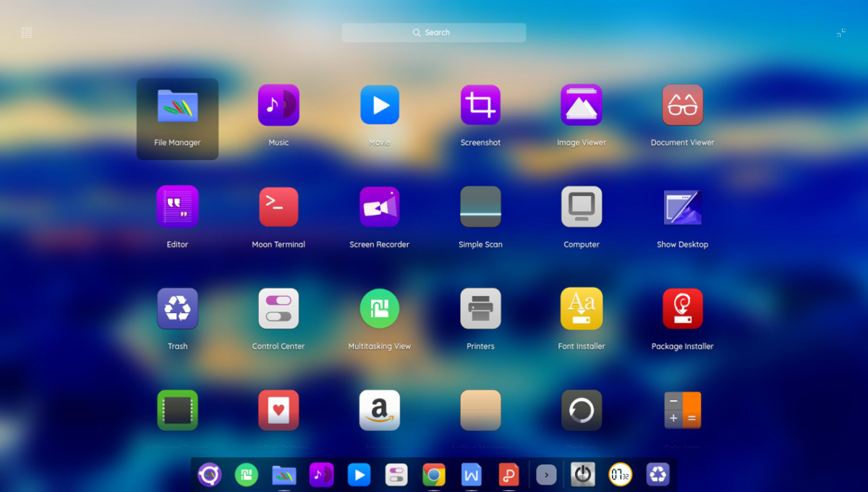Click the Editor app icon
This screenshot has height=492, width=868.
177,207
